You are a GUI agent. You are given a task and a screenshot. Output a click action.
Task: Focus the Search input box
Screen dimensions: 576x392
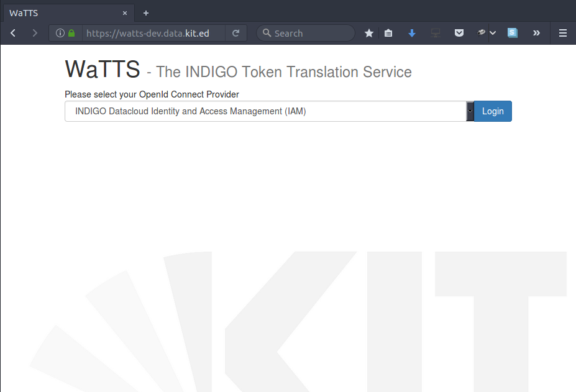311,33
